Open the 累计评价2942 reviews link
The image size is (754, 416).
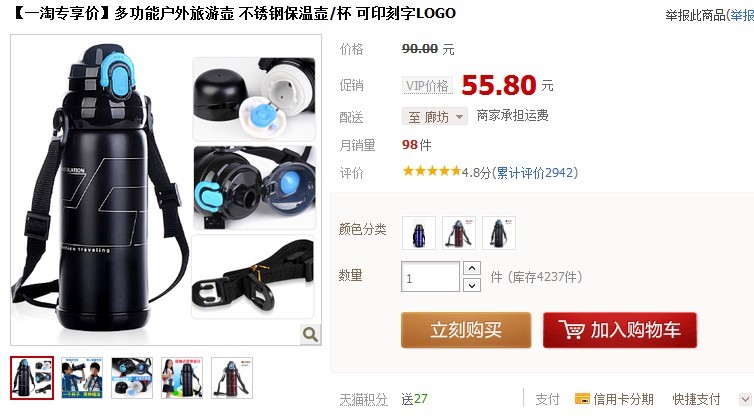pos(534,173)
